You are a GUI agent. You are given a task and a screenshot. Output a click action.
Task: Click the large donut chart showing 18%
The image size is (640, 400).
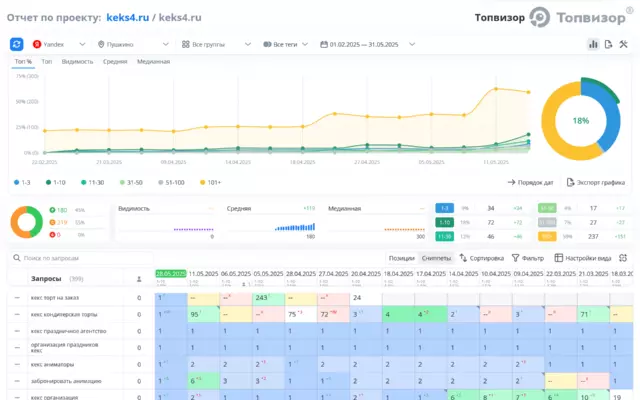click(581, 121)
